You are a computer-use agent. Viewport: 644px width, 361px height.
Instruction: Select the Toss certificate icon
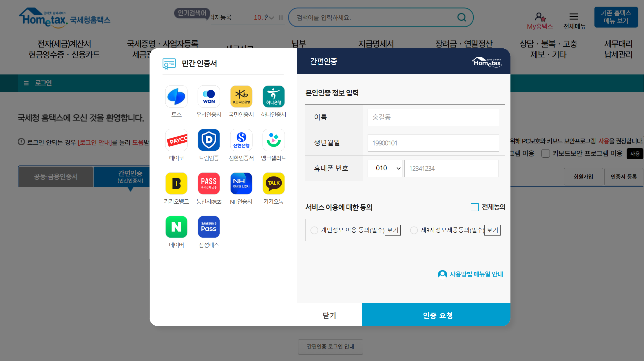click(x=176, y=97)
